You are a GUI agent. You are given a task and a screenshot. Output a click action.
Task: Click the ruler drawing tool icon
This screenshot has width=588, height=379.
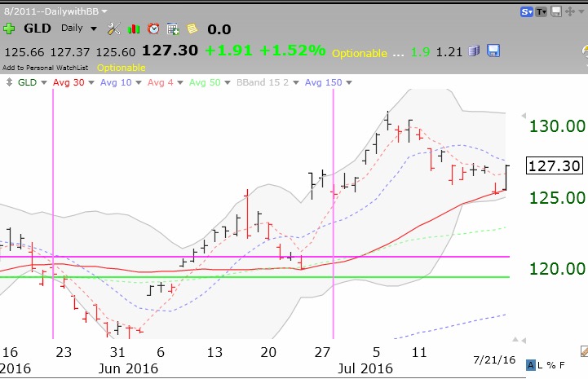584,351
